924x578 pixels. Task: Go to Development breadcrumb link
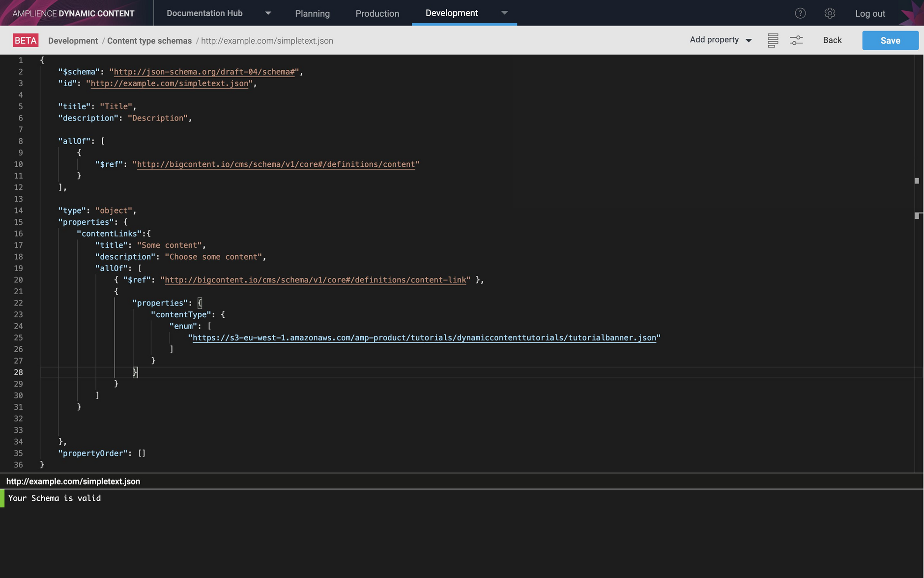tap(73, 41)
